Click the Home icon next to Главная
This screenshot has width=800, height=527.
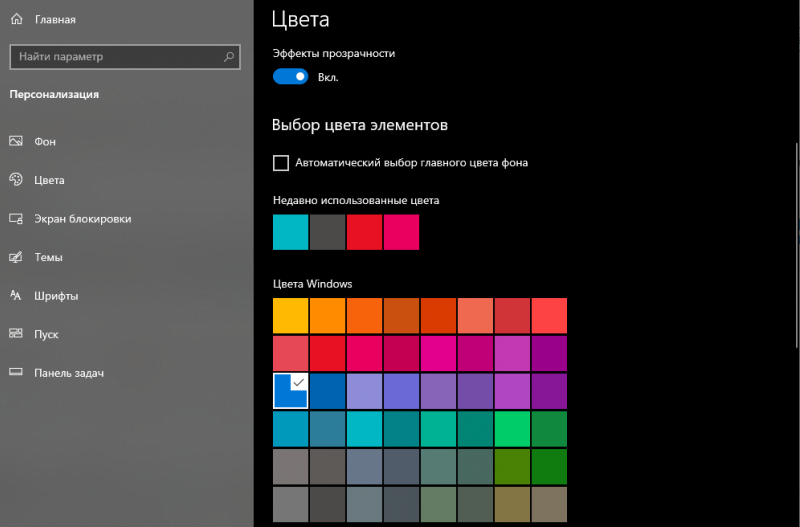[x=16, y=19]
